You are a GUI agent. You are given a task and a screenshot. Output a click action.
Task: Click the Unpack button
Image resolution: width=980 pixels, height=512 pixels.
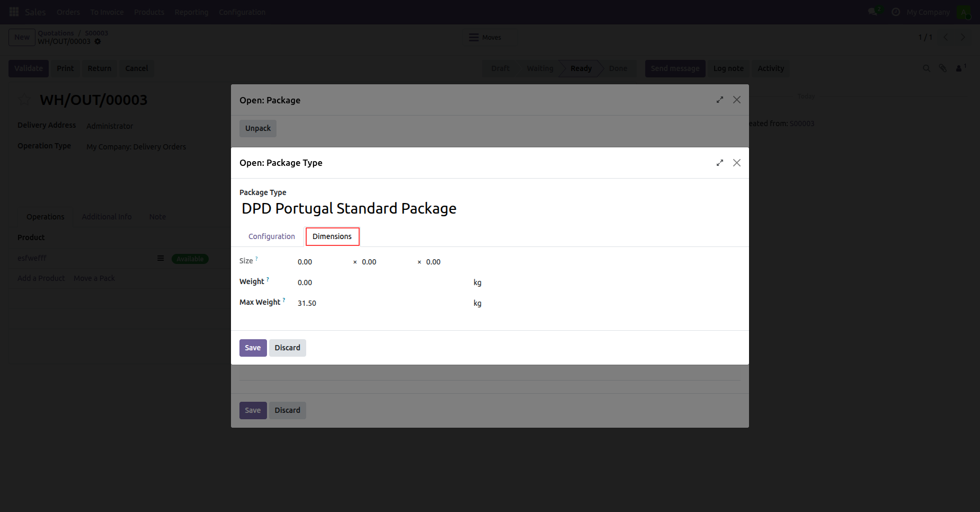pos(258,128)
